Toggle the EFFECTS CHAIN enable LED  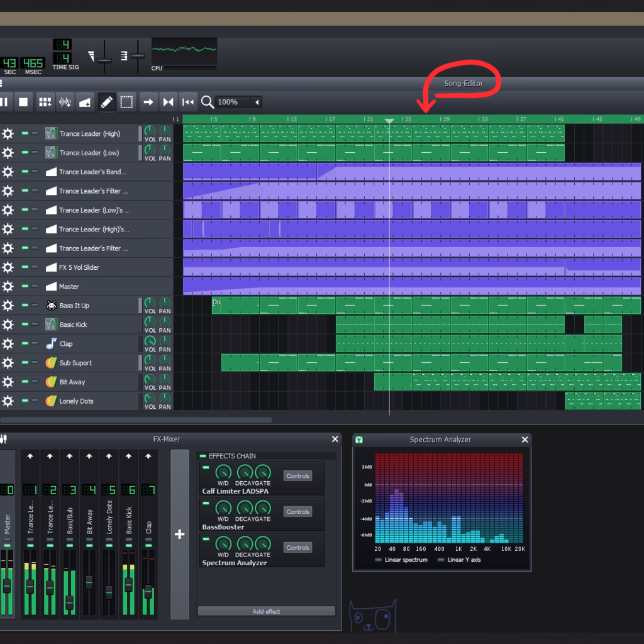(x=203, y=456)
